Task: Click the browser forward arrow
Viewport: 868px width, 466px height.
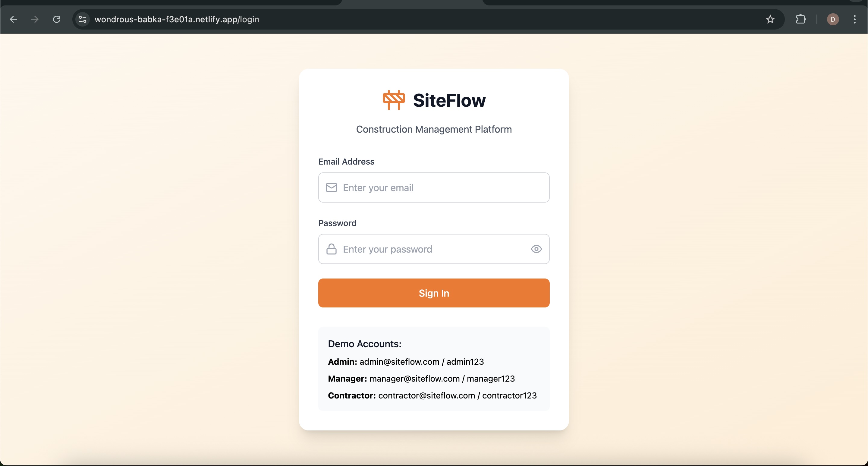Action: coord(35,19)
